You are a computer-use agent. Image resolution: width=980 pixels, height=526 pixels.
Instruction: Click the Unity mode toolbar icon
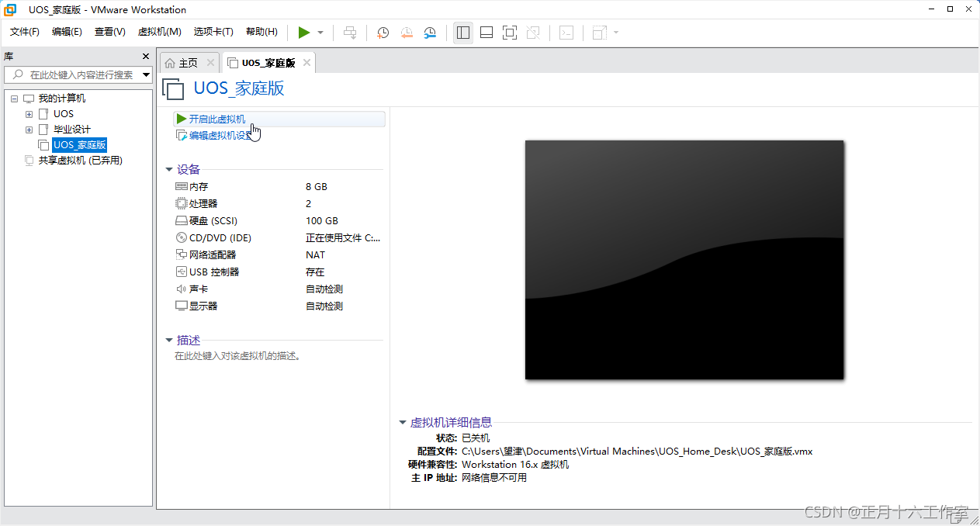point(533,33)
